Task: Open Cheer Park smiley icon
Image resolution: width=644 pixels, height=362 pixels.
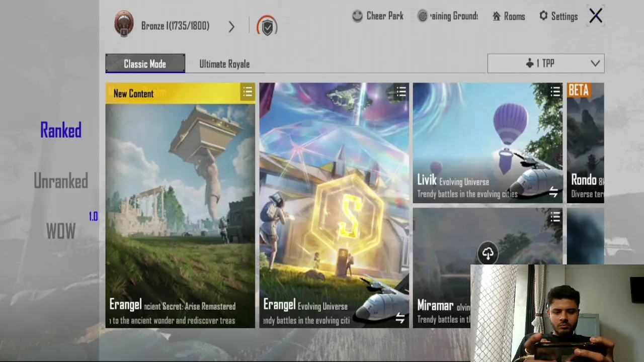Action: (357, 16)
